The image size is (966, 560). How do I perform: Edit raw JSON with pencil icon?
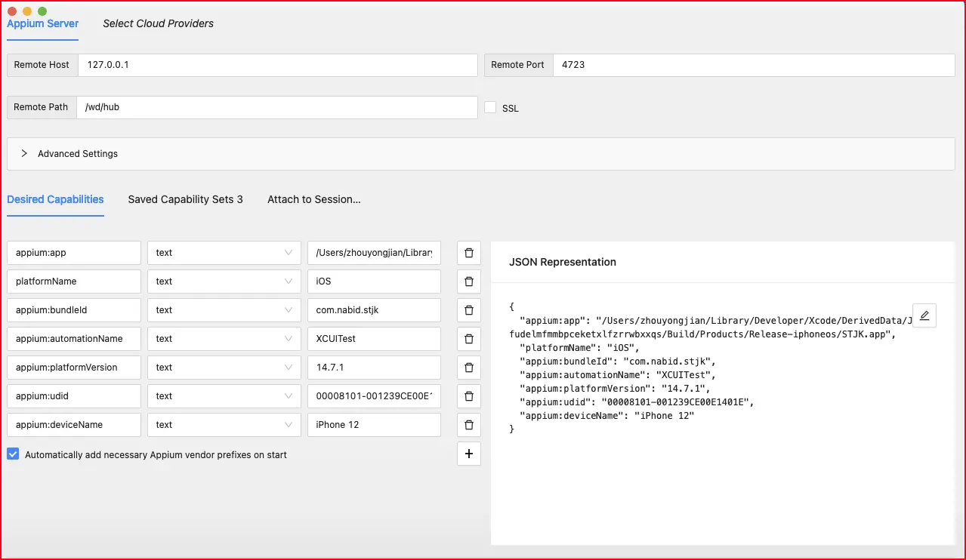point(924,315)
